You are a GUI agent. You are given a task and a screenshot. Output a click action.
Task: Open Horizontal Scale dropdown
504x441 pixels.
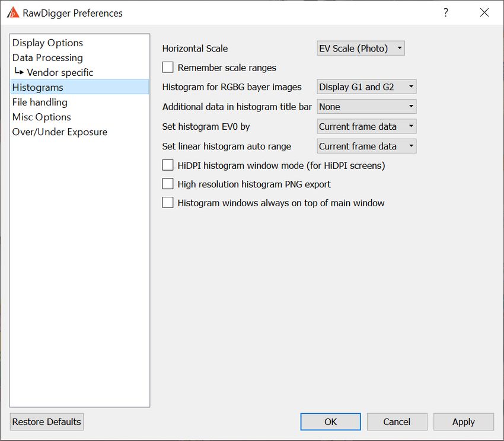361,48
